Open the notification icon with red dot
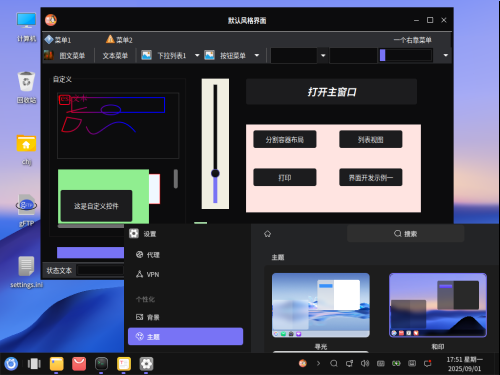 (x=428, y=363)
